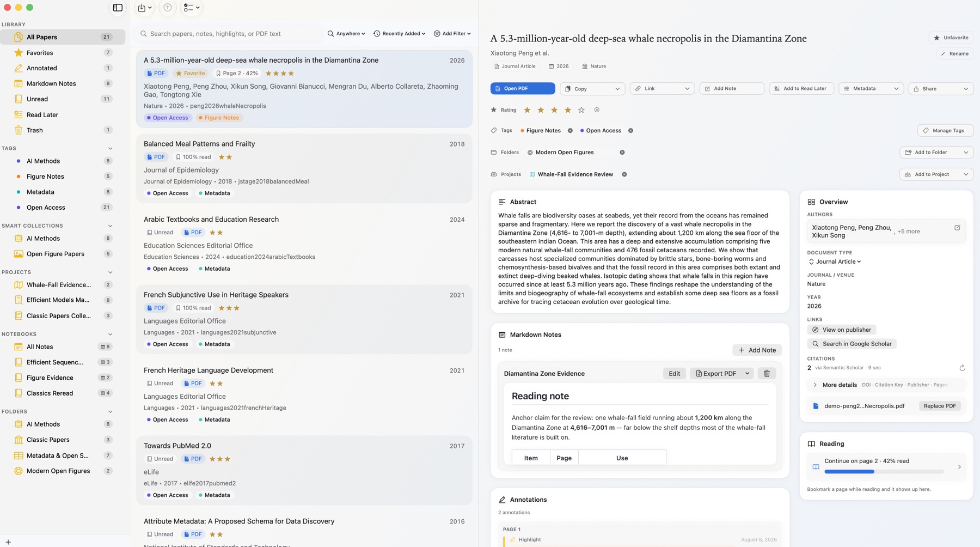This screenshot has width=980, height=547.
Task: Refresh the citations count
Action: click(962, 368)
